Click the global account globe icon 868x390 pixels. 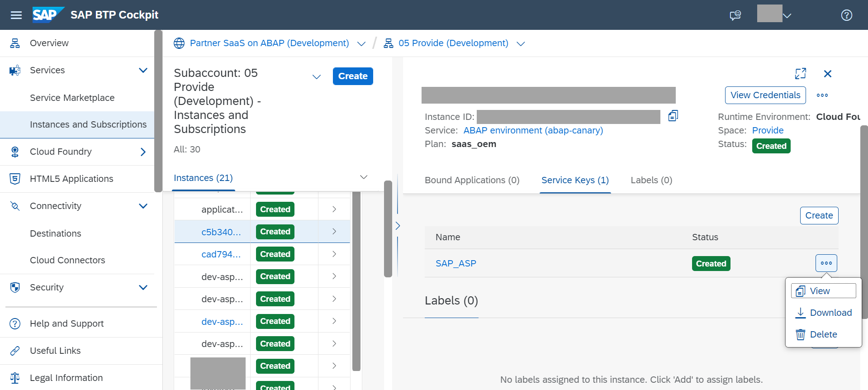tap(179, 43)
